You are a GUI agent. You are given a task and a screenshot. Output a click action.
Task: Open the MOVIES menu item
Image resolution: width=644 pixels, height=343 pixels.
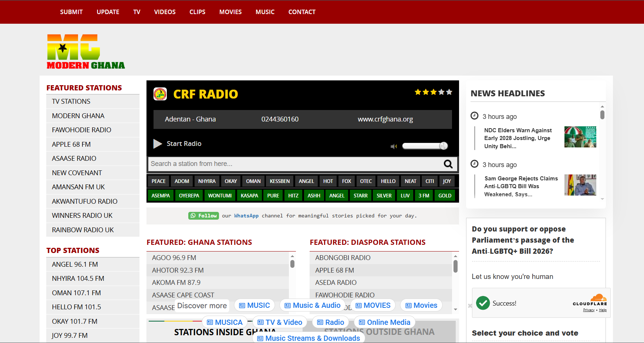pyautogui.click(x=230, y=12)
